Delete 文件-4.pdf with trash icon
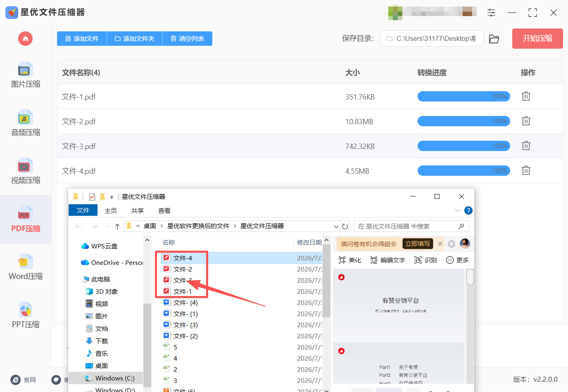568x392 pixels. [526, 170]
